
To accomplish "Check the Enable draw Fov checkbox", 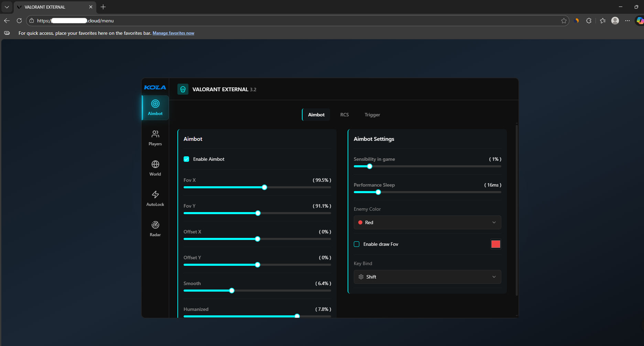I will coord(357,244).
